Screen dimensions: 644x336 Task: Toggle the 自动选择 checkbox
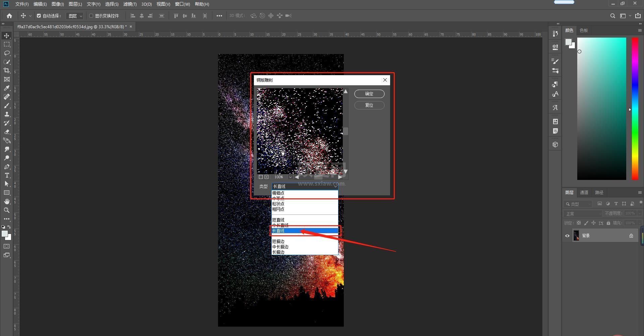tap(39, 16)
